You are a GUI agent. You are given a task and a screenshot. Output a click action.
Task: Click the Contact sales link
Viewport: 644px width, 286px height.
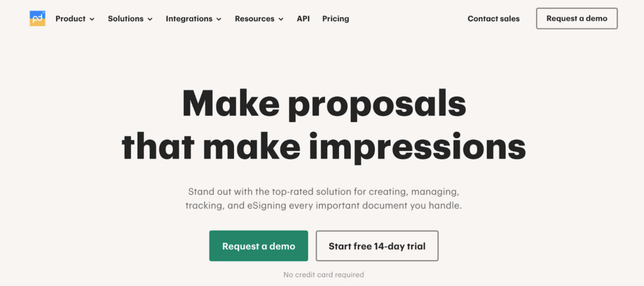pos(494,19)
